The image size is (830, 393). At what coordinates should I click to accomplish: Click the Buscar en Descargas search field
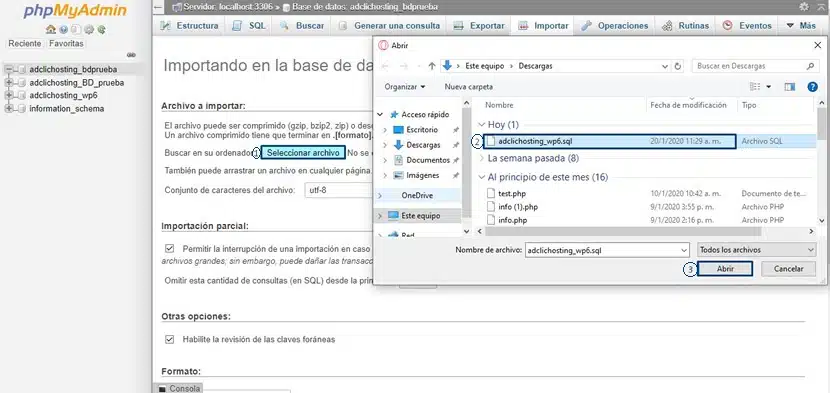756,66
